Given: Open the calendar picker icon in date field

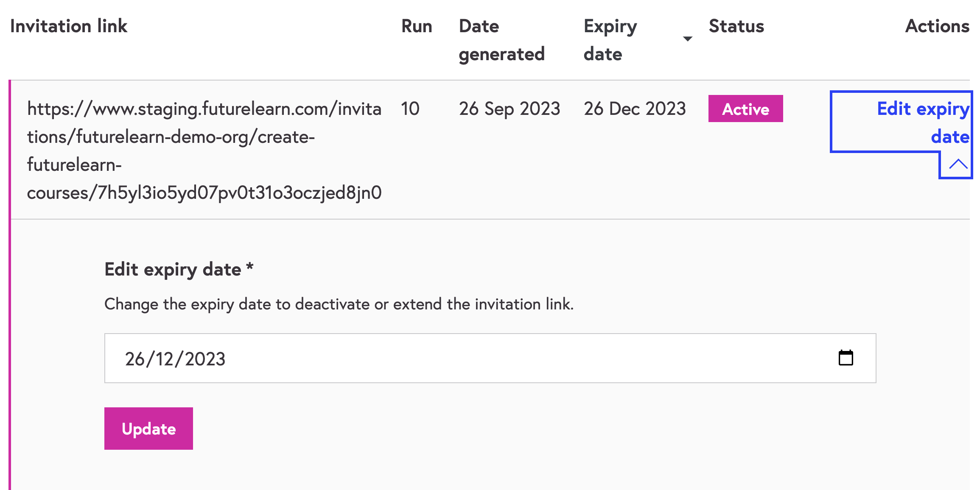Looking at the screenshot, I should click(846, 358).
